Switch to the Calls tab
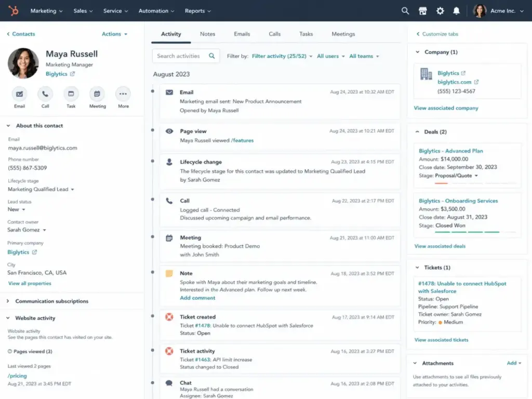This screenshot has width=532, height=399. [275, 34]
